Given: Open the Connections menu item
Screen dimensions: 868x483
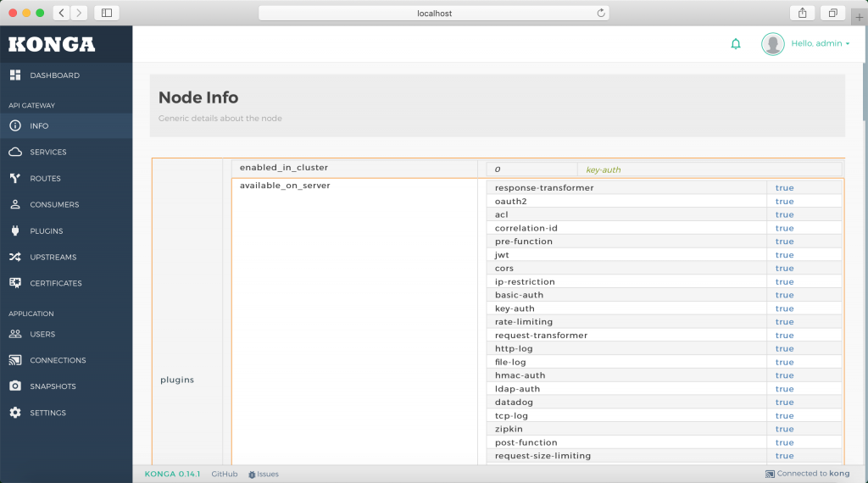Looking at the screenshot, I should 66,360.
